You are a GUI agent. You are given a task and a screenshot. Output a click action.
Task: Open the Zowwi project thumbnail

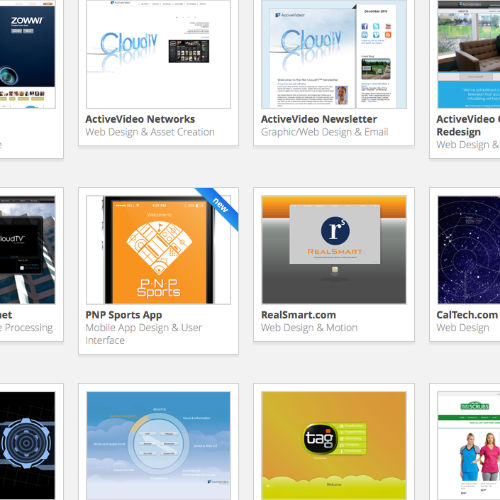[27, 54]
